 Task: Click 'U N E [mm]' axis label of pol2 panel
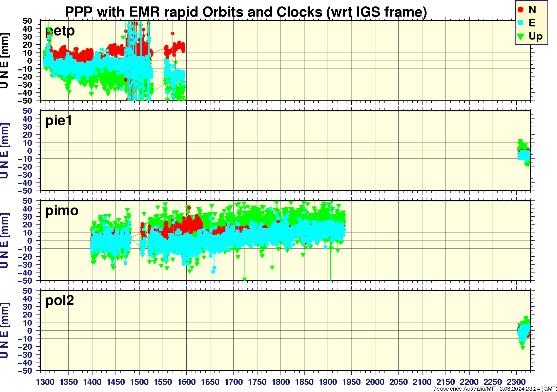click(x=4, y=331)
